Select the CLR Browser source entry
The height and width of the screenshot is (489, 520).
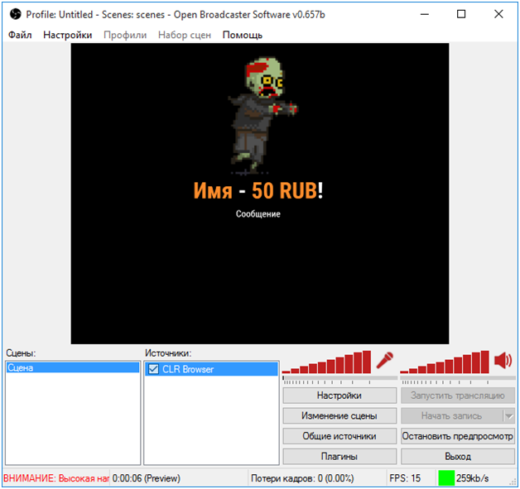tap(211, 369)
